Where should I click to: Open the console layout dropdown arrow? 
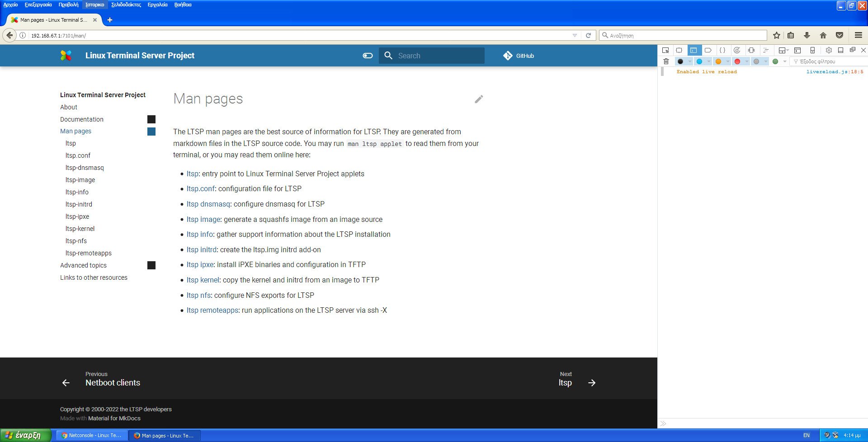click(788, 50)
